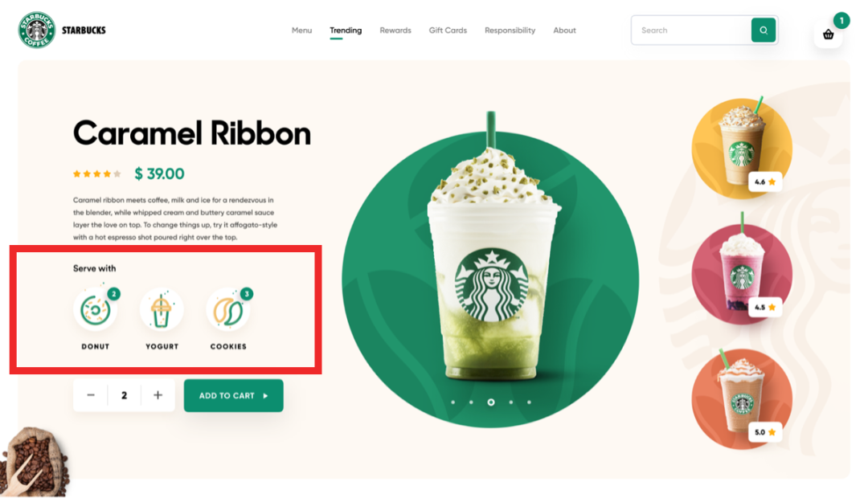Open the shopping basket icon

tap(828, 35)
